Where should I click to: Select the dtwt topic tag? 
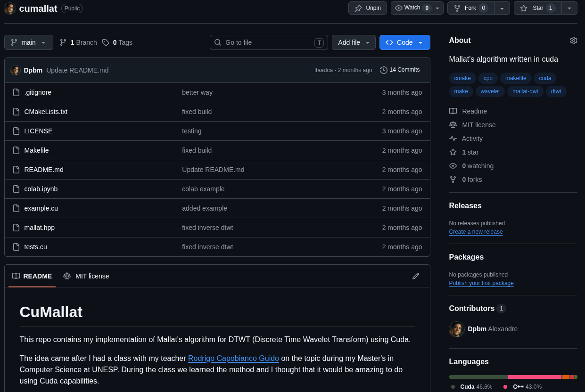(x=556, y=91)
